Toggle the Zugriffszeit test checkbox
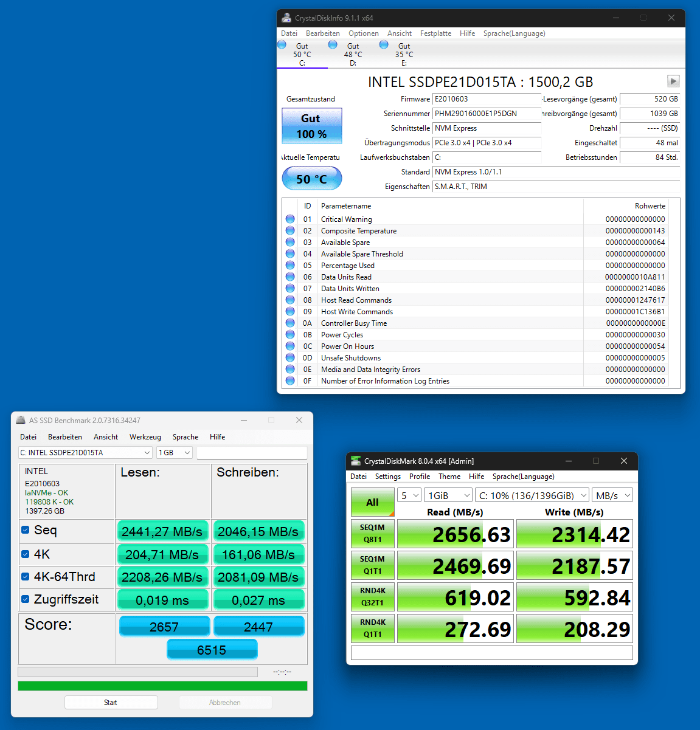The image size is (700, 730). tap(26, 599)
